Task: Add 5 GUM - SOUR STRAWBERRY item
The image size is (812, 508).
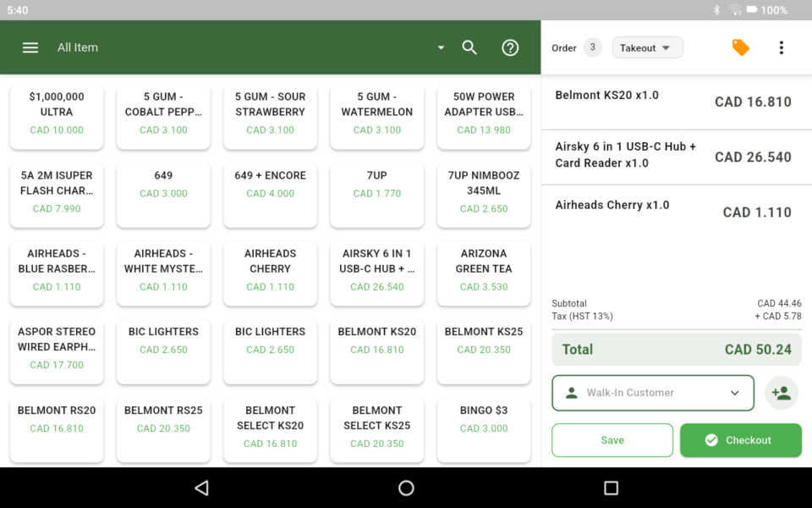Action: click(x=271, y=117)
